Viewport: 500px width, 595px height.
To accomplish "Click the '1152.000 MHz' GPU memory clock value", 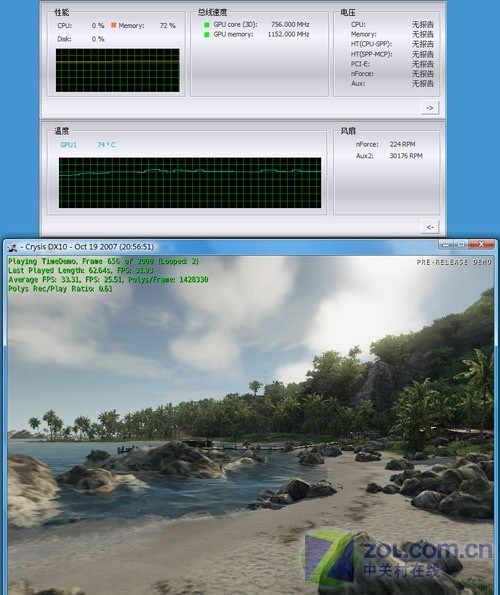I will (x=288, y=34).
